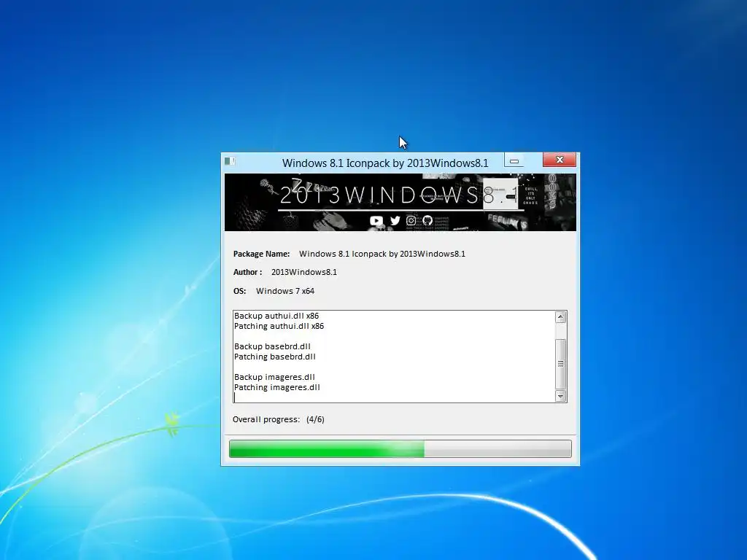Image resolution: width=747 pixels, height=560 pixels.
Task: Click the YouTube icon in the banner
Action: [376, 220]
